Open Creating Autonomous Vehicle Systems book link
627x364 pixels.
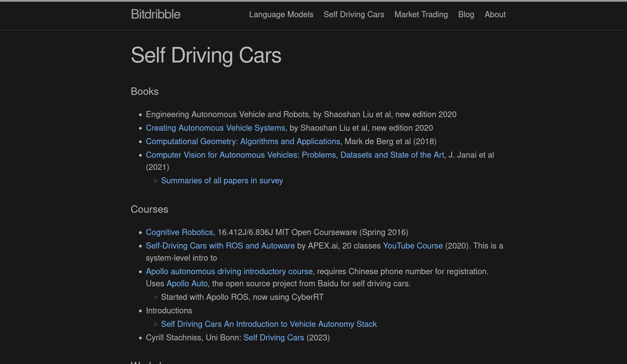pos(215,128)
